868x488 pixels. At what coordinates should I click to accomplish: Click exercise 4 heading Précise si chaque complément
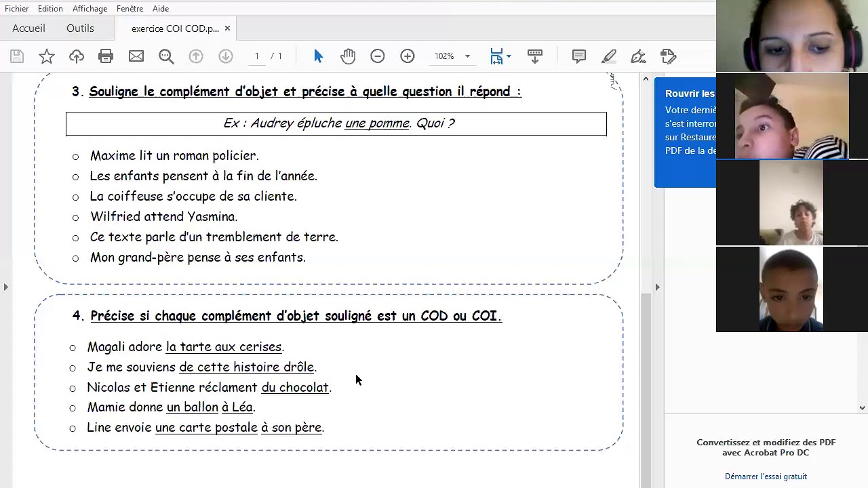pos(296,316)
